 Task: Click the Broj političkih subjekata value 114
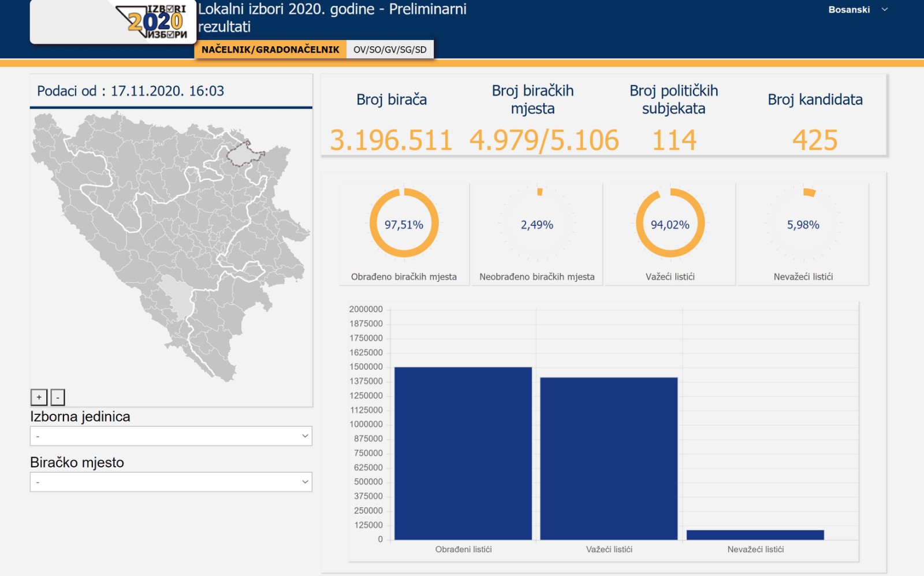point(674,140)
